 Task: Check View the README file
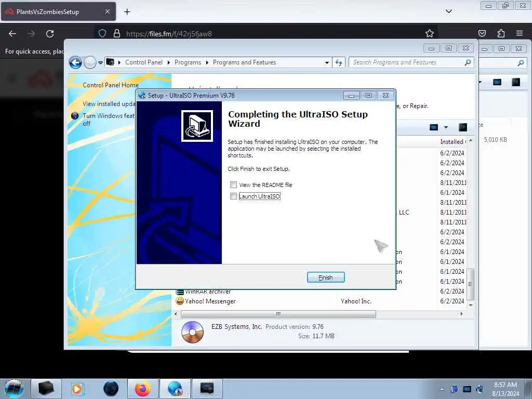(233, 184)
